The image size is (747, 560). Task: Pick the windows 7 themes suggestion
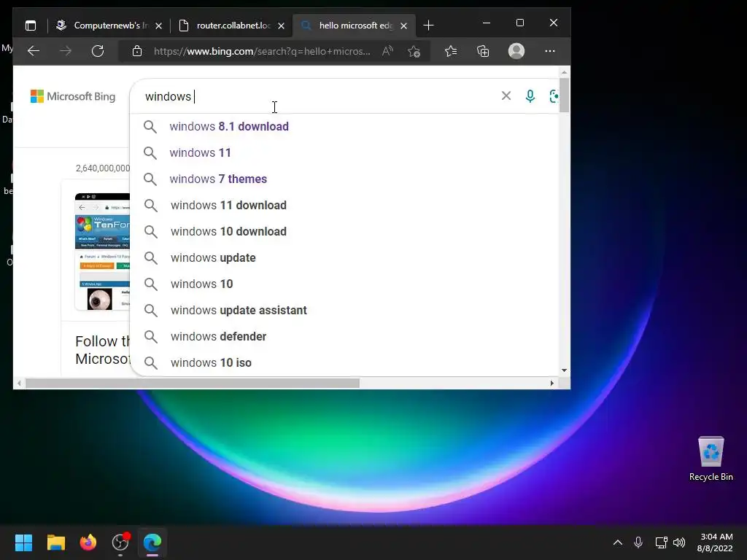(x=344, y=179)
